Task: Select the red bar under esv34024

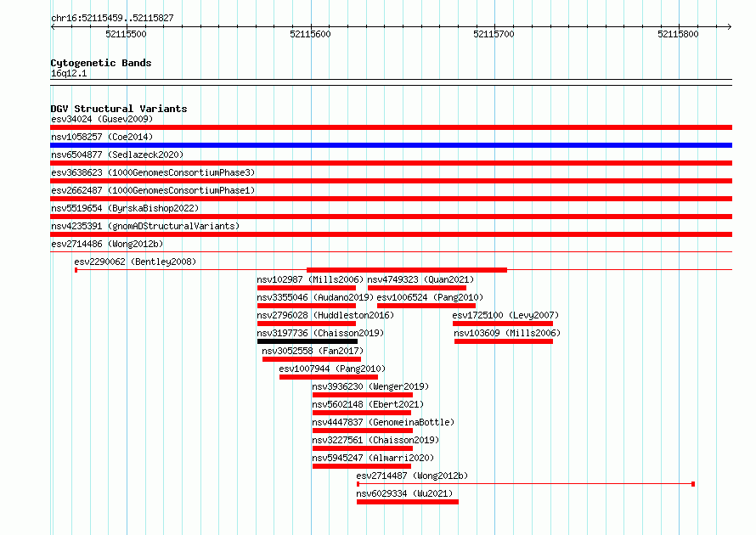Action: coord(391,127)
